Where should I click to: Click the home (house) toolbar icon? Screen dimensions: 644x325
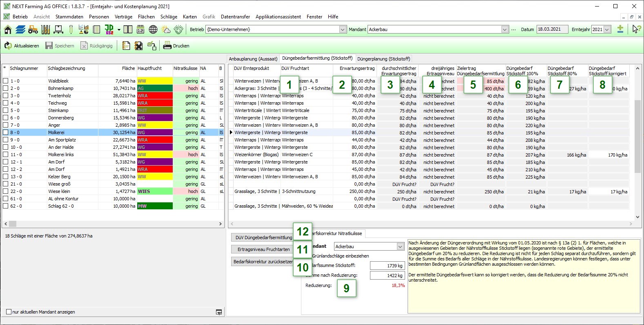[x=8, y=29]
